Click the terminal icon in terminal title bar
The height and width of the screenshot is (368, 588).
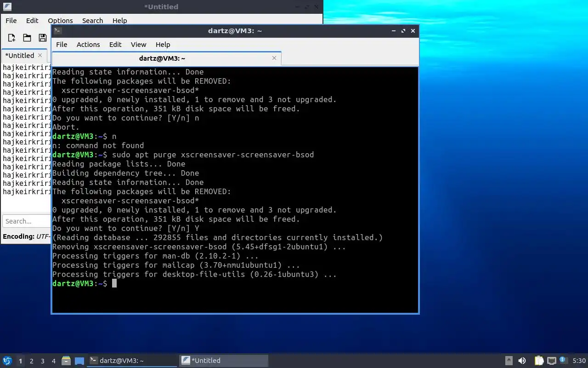[x=57, y=31]
